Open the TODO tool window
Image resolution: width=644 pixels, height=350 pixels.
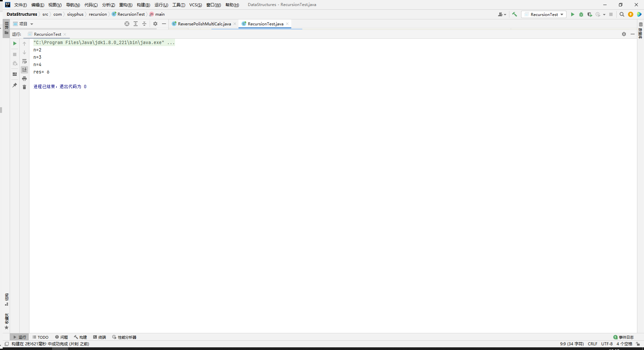40,337
